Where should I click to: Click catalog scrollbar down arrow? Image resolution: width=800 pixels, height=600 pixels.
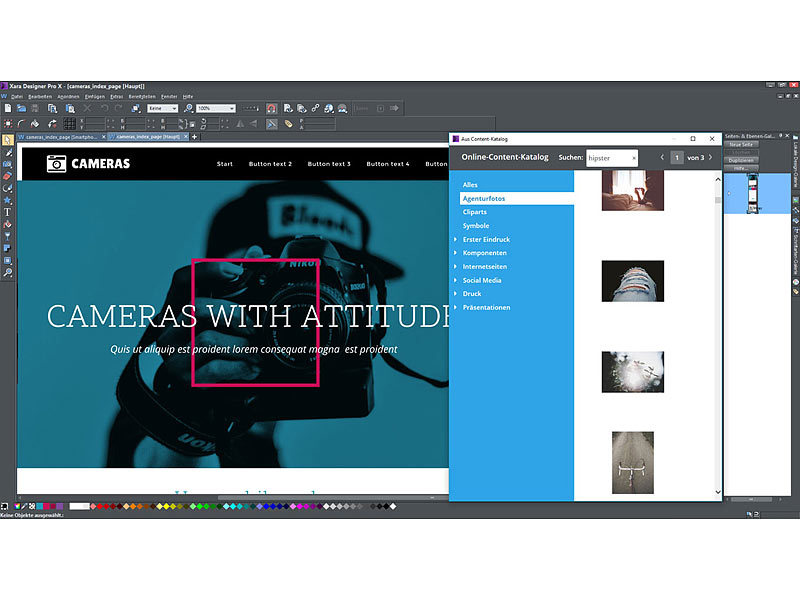(718, 492)
